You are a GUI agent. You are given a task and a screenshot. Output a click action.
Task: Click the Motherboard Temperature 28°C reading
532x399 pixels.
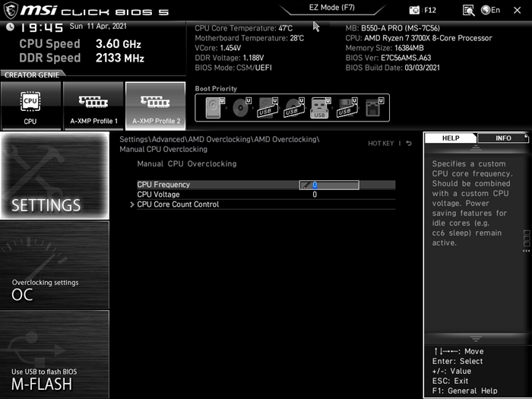tap(249, 38)
